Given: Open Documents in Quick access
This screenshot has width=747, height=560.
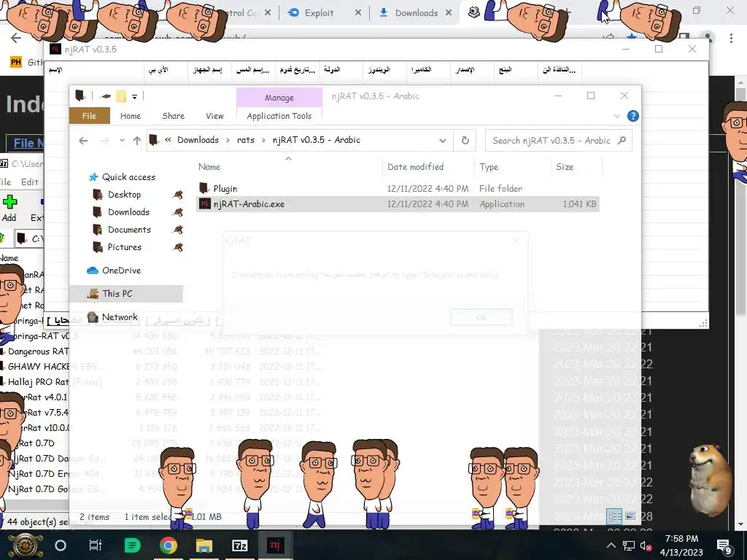Looking at the screenshot, I should tap(129, 230).
